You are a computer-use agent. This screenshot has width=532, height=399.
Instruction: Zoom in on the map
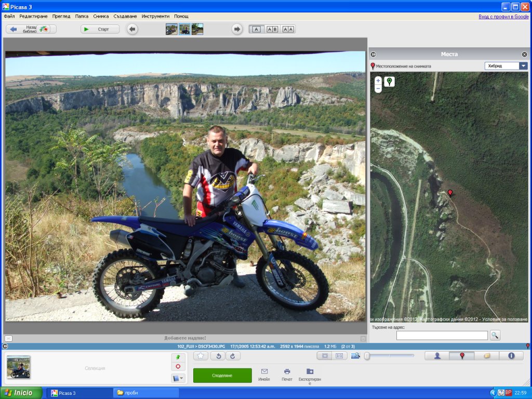tap(378, 81)
